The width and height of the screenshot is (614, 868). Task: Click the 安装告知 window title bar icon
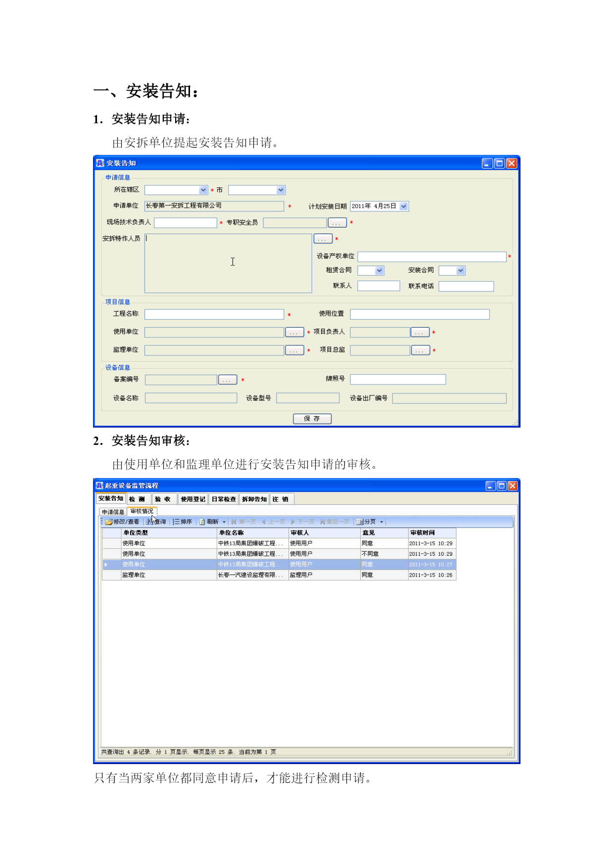coord(100,163)
